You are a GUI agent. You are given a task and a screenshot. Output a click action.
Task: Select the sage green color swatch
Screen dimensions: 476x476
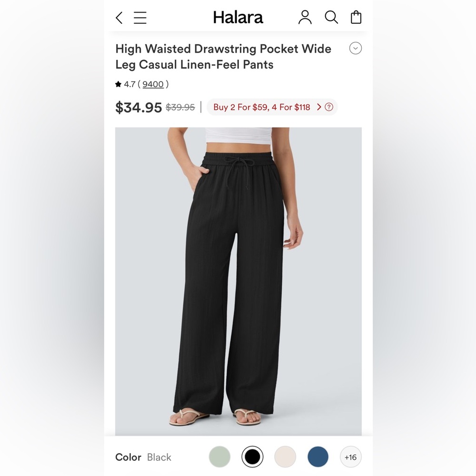coord(219,456)
